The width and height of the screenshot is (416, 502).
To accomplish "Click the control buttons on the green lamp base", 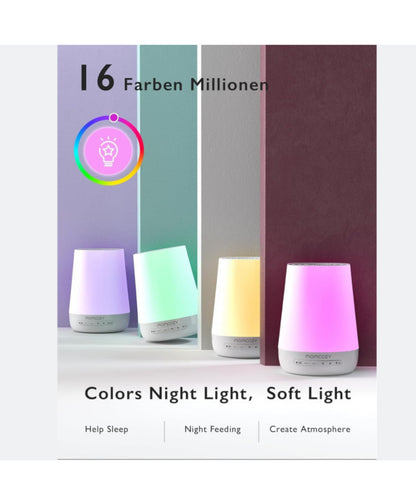I will pos(169,329).
